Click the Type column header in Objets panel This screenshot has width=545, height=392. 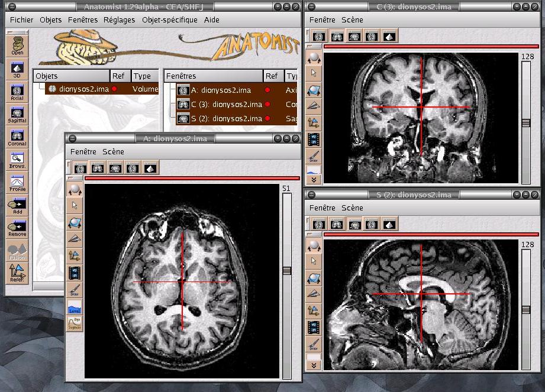[142, 76]
